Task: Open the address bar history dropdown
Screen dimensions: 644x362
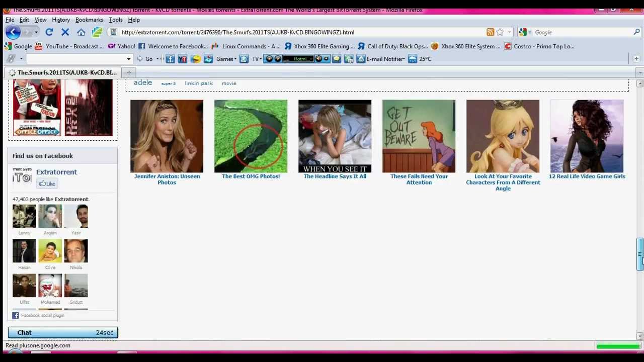Action: click(x=509, y=32)
